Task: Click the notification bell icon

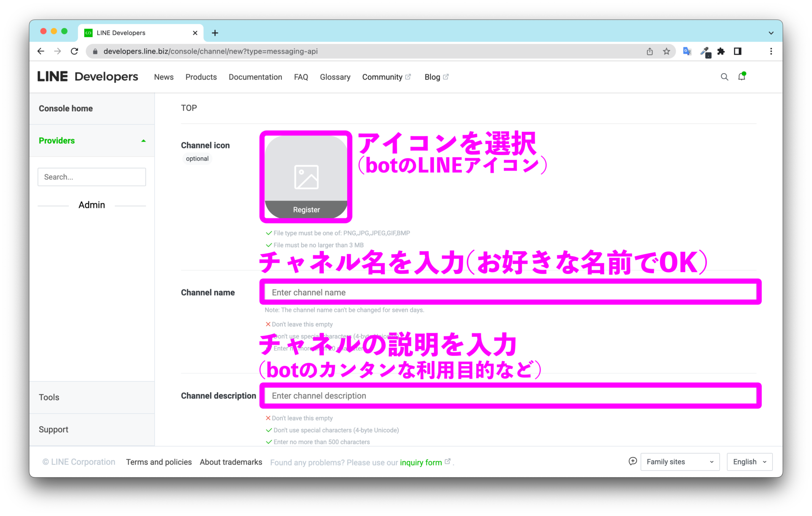Action: [x=742, y=77]
